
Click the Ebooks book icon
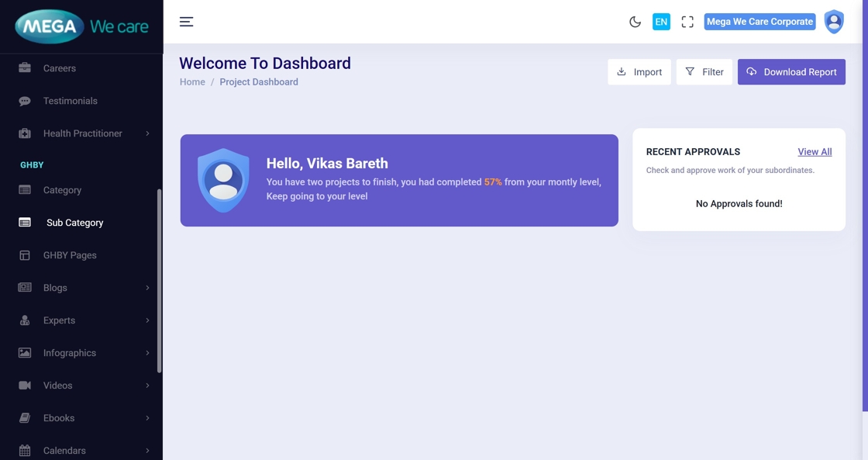25,418
